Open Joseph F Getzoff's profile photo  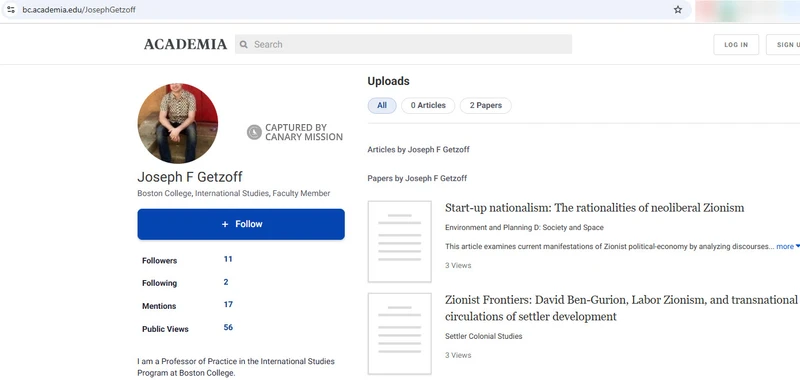tap(178, 123)
